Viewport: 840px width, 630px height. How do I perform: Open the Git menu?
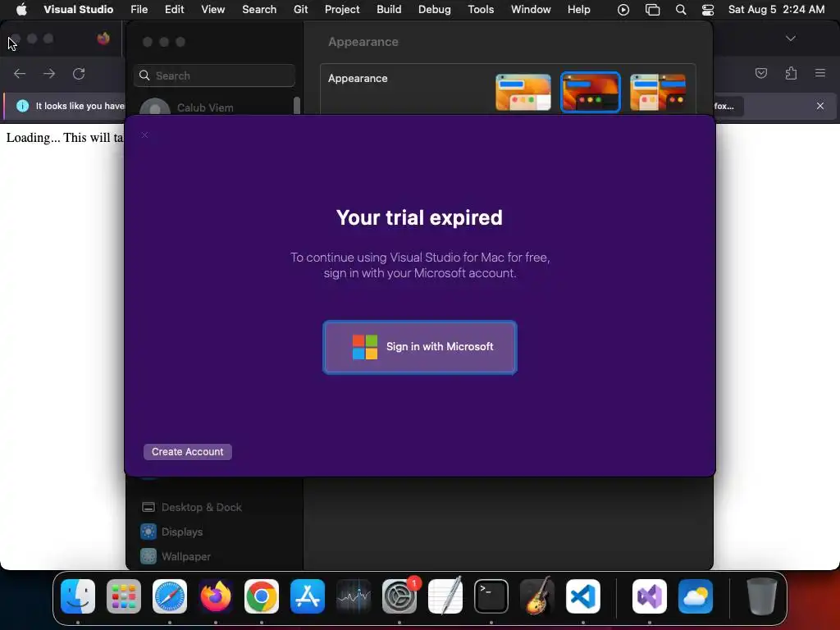(300, 9)
